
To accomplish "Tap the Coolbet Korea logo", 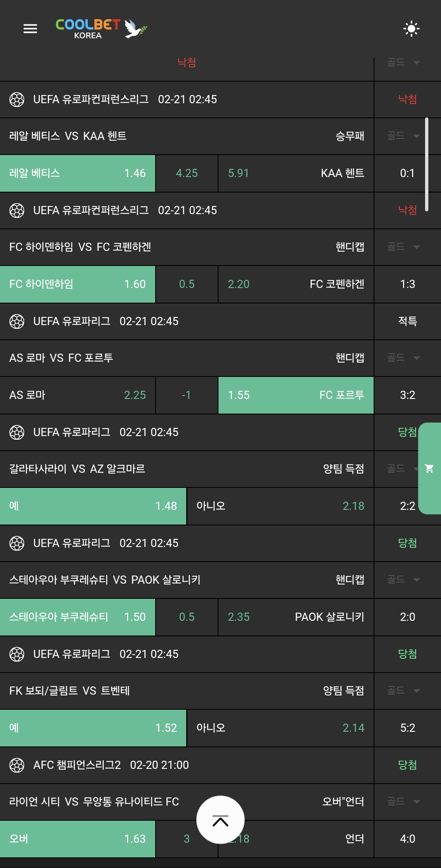I will (x=101, y=29).
